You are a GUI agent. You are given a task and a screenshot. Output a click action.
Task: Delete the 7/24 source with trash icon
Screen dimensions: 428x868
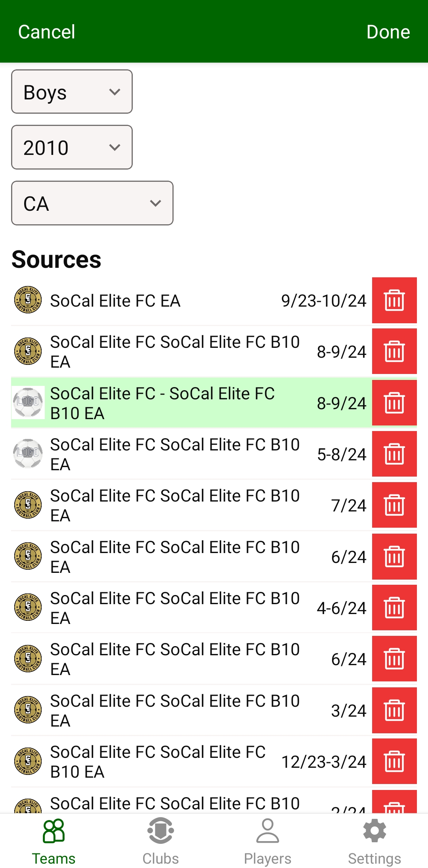[394, 505]
